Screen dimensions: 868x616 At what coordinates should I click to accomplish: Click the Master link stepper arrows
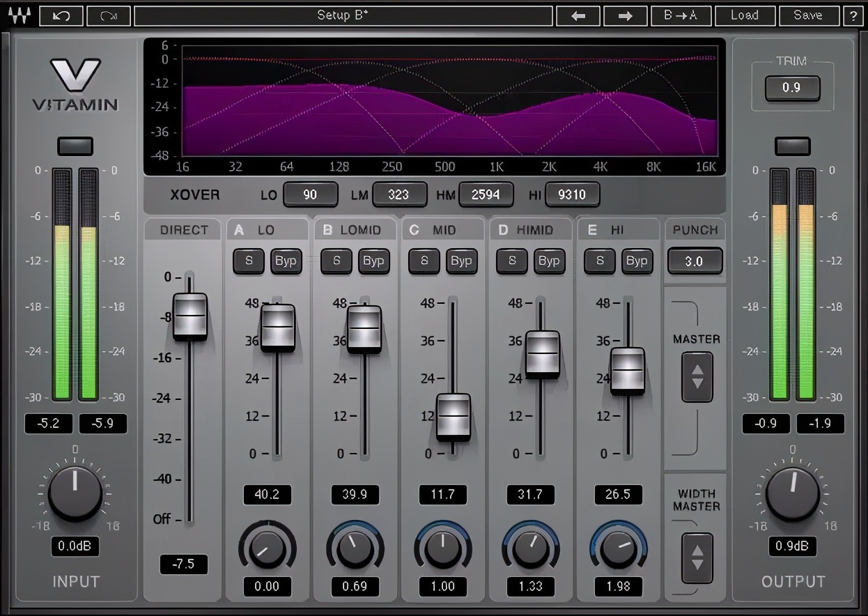697,377
